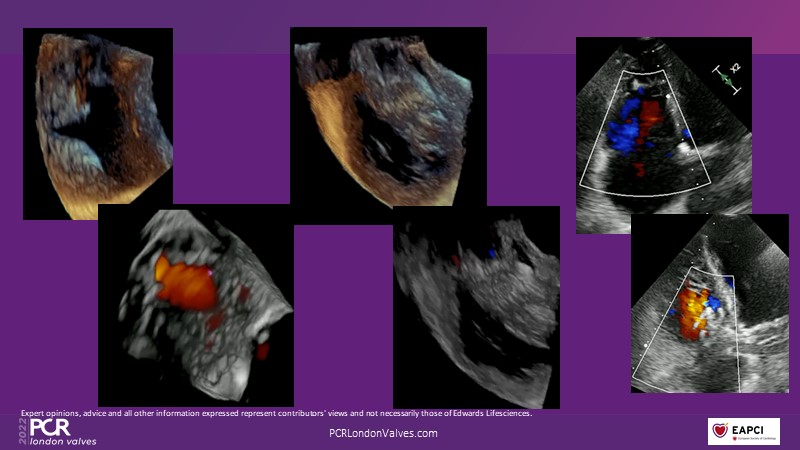This screenshot has height=450, width=800.
Task: Click the small blue spot in grayscale 3D image
Action: tap(493, 256)
